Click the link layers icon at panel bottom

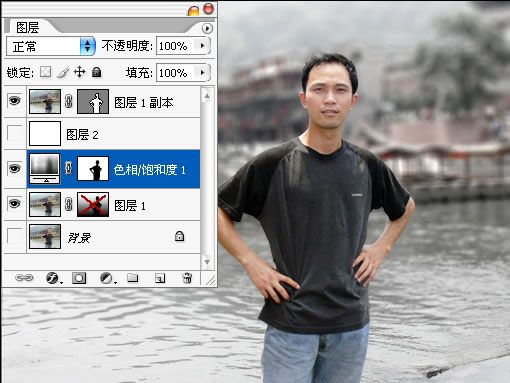pyautogui.click(x=24, y=278)
